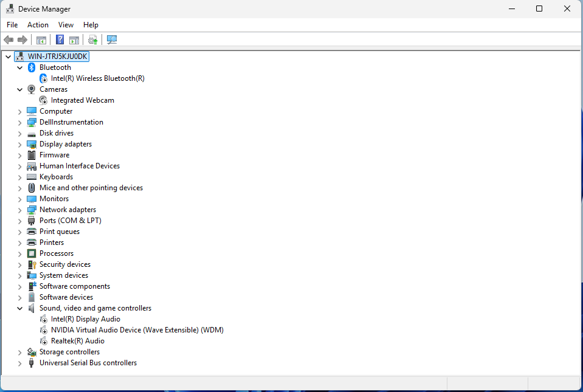Viewport: 583px width, 392px height.
Task: Select Realtek(R) Audio device
Action: [x=78, y=341]
